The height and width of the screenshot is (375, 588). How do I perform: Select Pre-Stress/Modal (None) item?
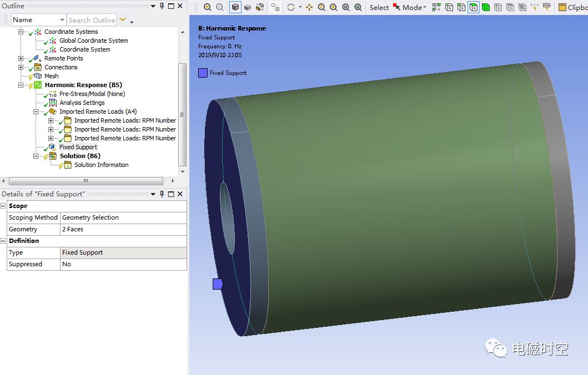click(92, 94)
